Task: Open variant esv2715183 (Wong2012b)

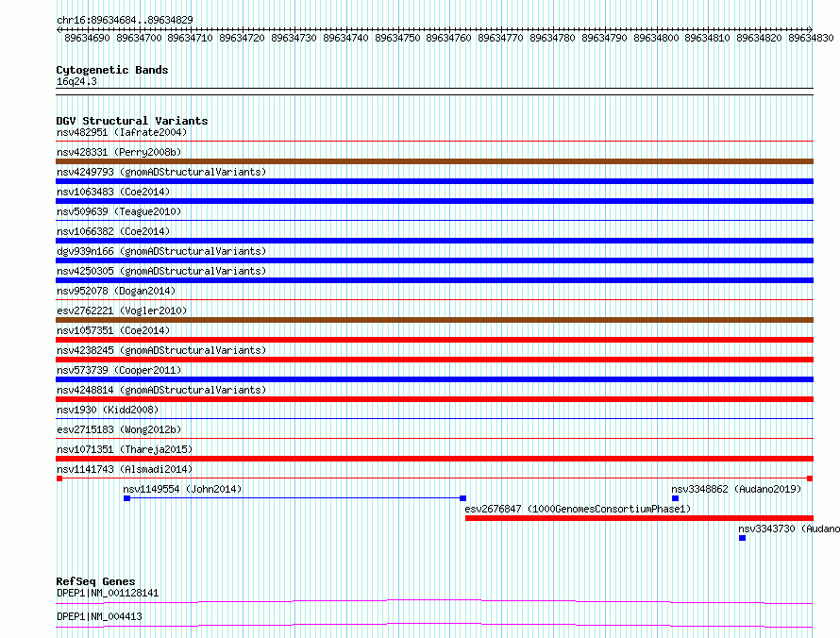Action: click(119, 429)
